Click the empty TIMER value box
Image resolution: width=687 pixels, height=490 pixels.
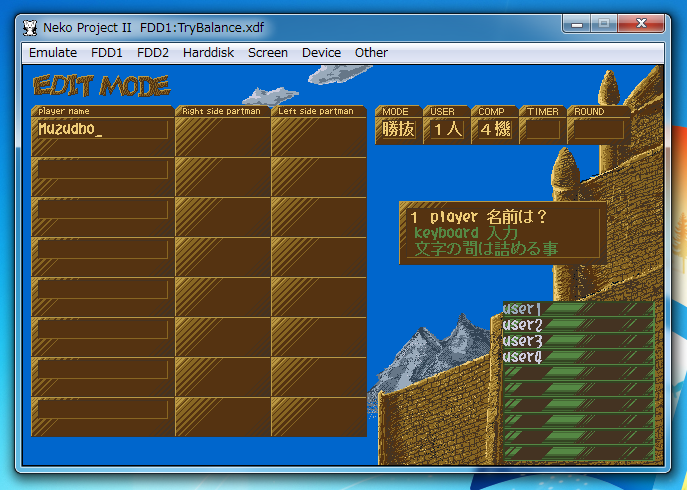(x=543, y=130)
